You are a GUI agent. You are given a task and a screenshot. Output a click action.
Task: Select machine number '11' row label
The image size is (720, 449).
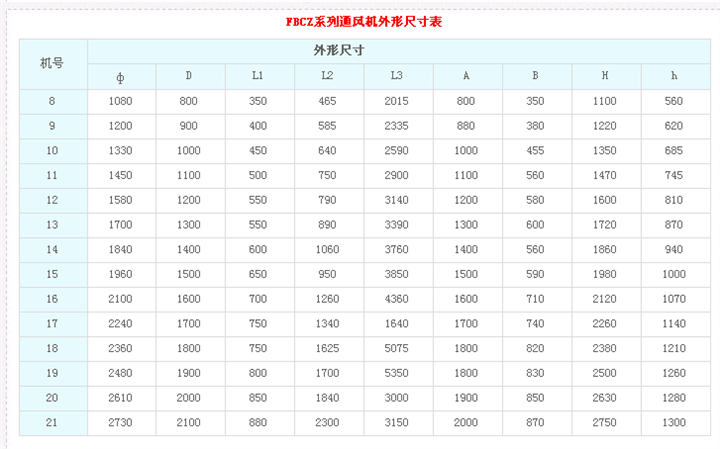point(52,175)
